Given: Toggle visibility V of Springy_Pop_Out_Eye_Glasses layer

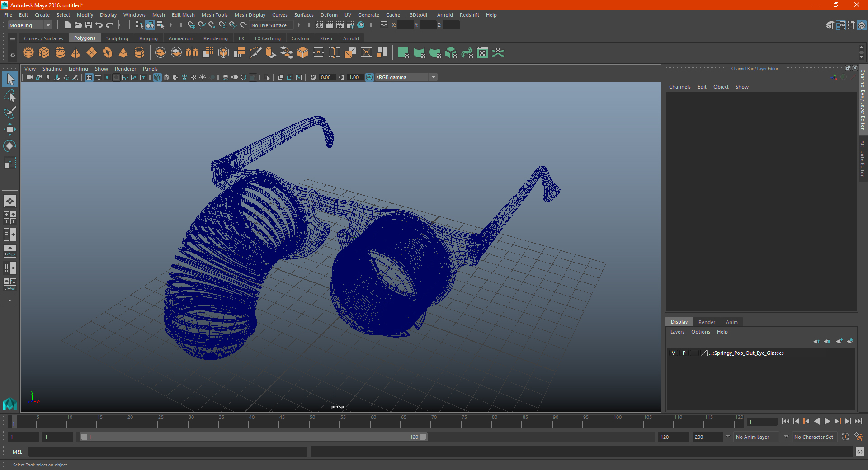Looking at the screenshot, I should click(x=673, y=353).
